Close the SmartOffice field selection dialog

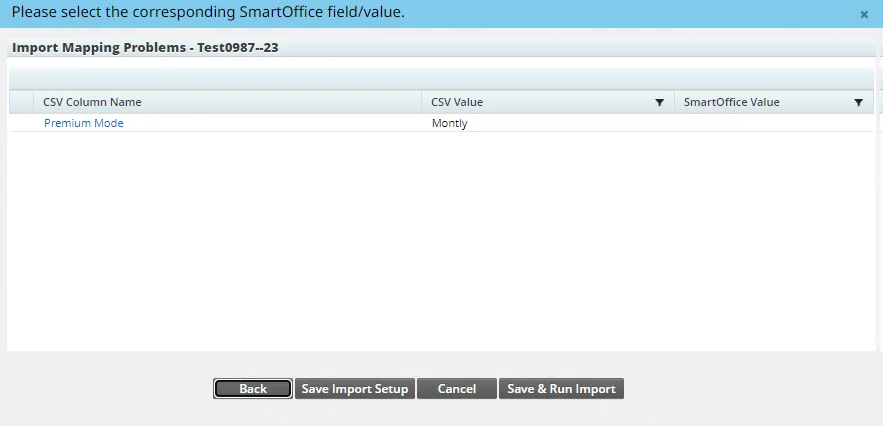pyautogui.click(x=864, y=15)
